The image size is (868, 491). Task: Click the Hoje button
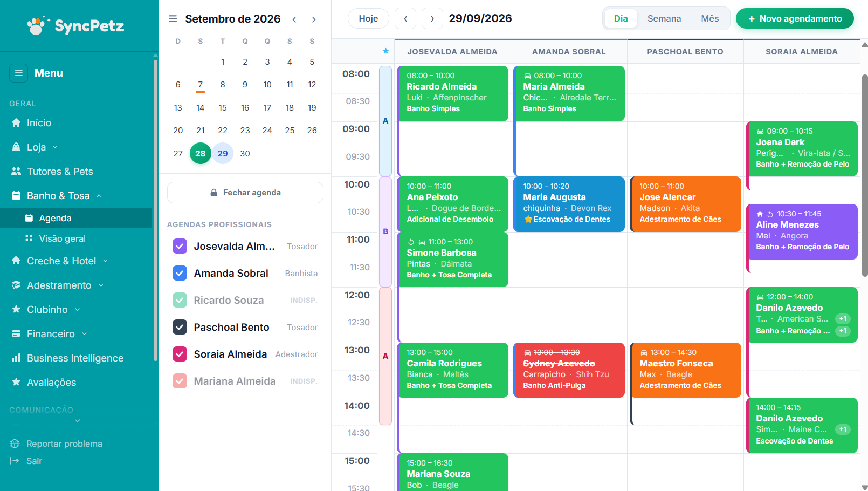(368, 18)
